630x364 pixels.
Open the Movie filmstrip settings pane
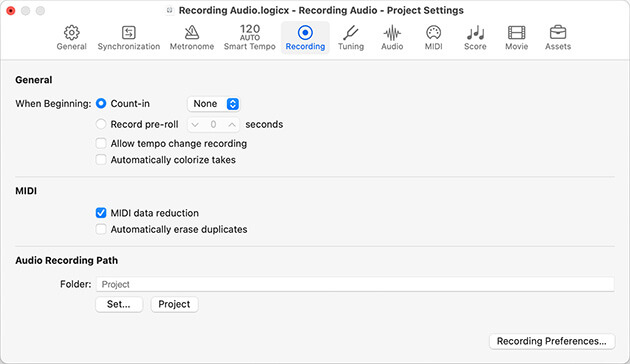coord(517,38)
